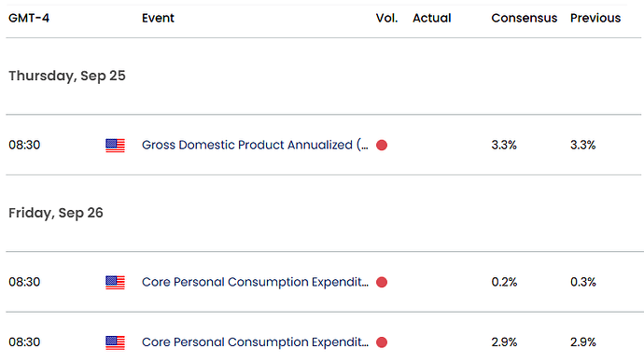Open the Core Personal Consumption event with 0.3% previous

click(x=255, y=282)
